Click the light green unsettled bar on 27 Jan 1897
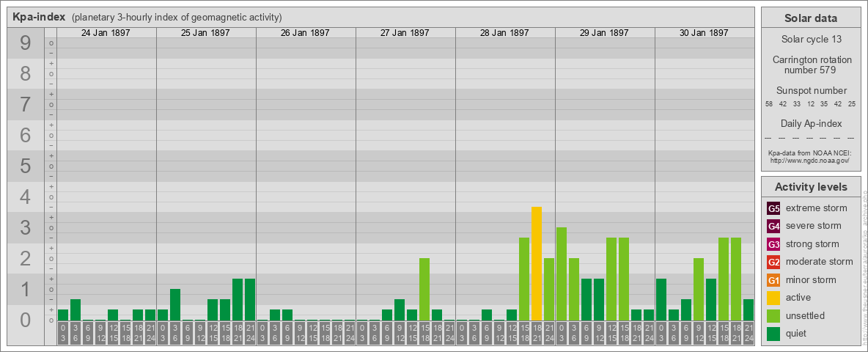 click(x=424, y=290)
